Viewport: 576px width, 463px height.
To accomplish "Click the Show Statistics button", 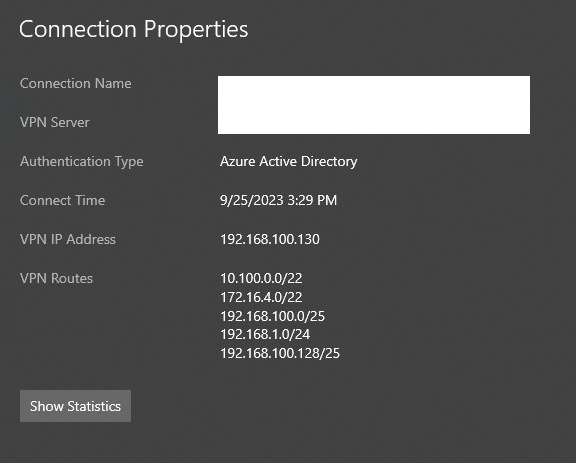I will click(x=75, y=406).
